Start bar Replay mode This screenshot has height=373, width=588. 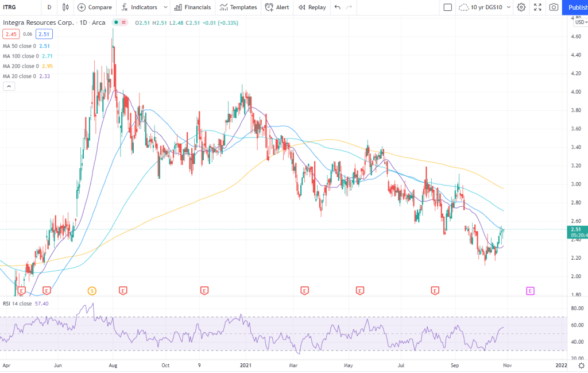pyautogui.click(x=312, y=7)
